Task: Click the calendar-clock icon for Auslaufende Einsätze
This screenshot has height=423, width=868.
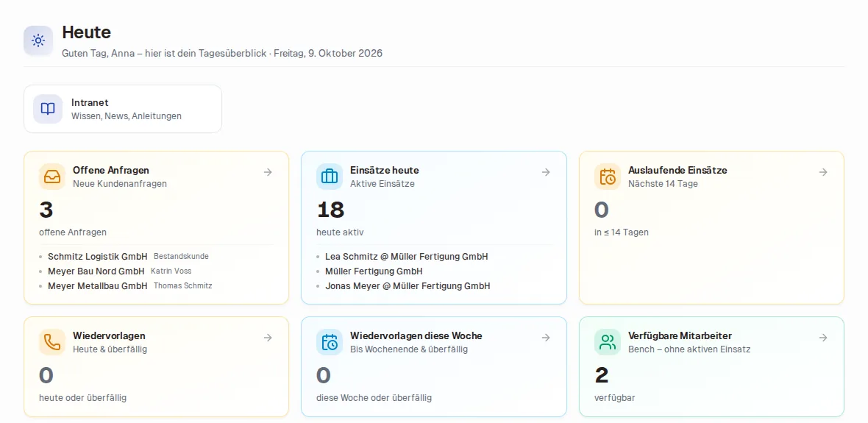Action: tap(608, 177)
